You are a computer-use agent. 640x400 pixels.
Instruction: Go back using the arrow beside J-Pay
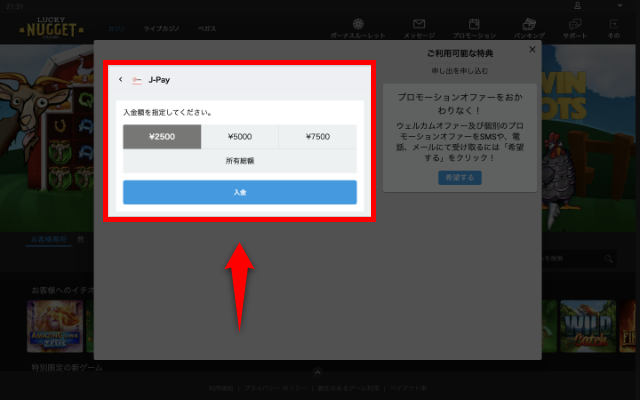pos(121,79)
